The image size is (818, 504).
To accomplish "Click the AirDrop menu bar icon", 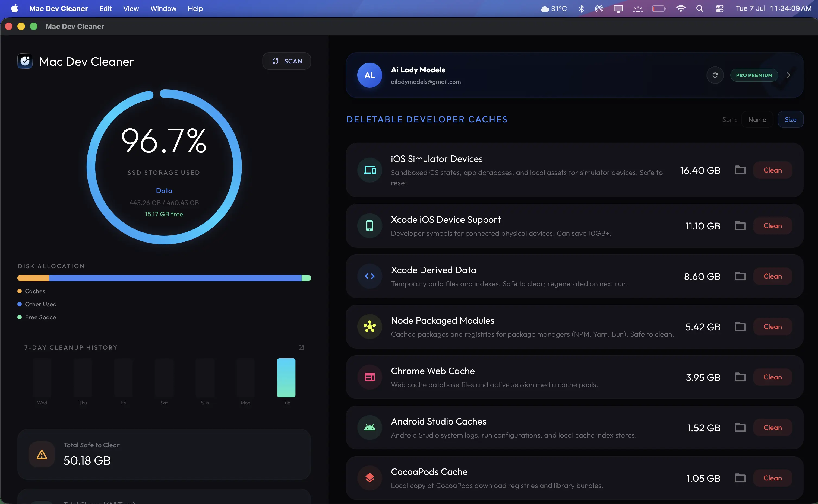I will (599, 8).
